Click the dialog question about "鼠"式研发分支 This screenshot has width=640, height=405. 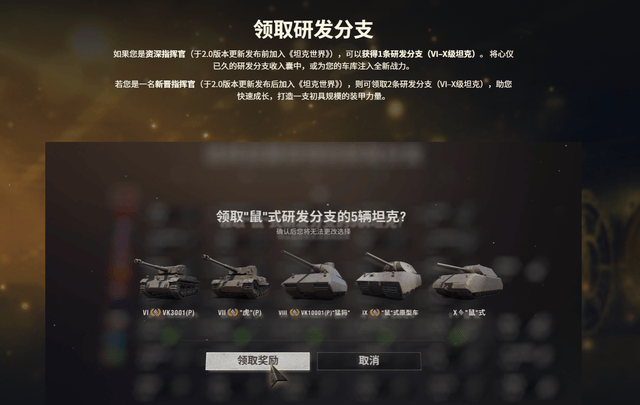311,217
